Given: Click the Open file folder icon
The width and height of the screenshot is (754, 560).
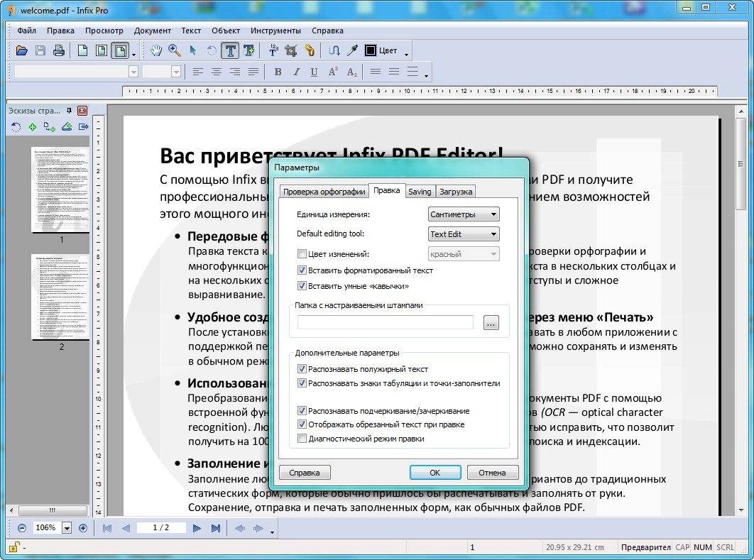Looking at the screenshot, I should [x=21, y=50].
